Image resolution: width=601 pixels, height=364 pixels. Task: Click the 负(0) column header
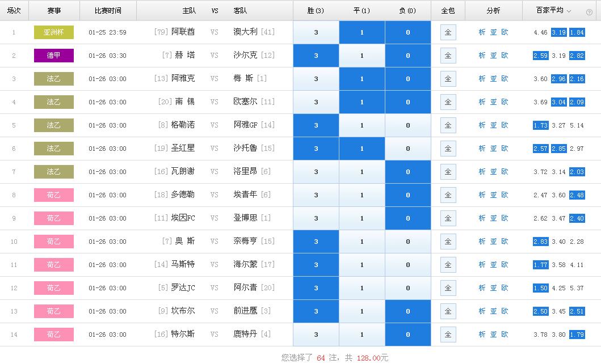point(408,11)
